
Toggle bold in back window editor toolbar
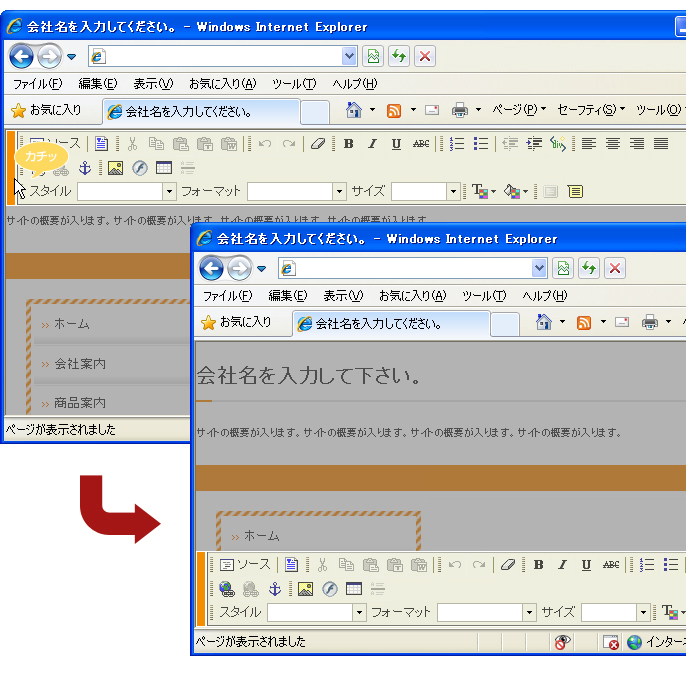coord(348,144)
